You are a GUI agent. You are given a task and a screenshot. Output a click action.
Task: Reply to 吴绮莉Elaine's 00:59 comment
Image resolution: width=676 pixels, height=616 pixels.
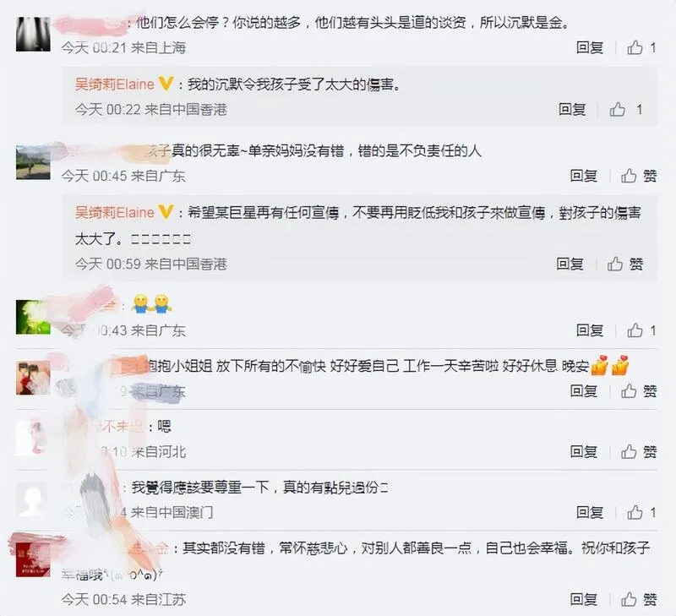click(x=570, y=264)
